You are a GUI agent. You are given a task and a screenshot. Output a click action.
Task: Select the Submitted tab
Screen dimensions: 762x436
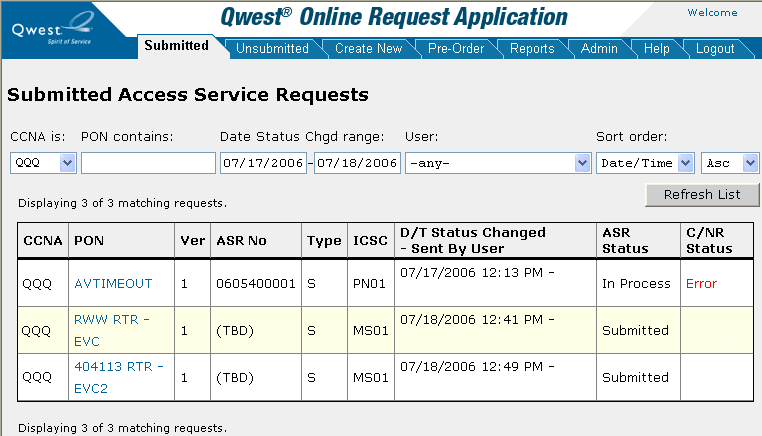[x=176, y=46]
